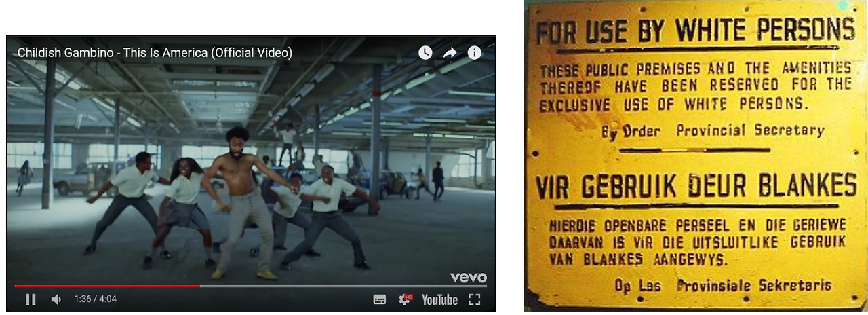Click the video title This Is America
This screenshot has width=868, height=315.
(x=155, y=52)
